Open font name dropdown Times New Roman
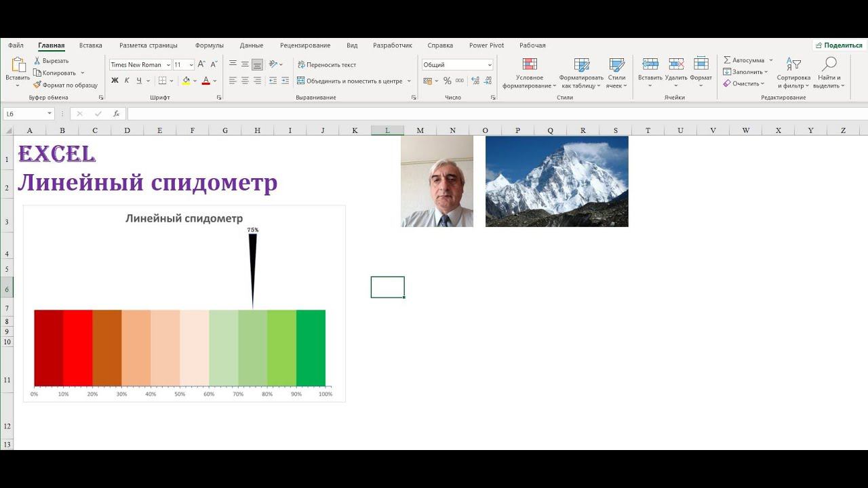 (x=168, y=65)
